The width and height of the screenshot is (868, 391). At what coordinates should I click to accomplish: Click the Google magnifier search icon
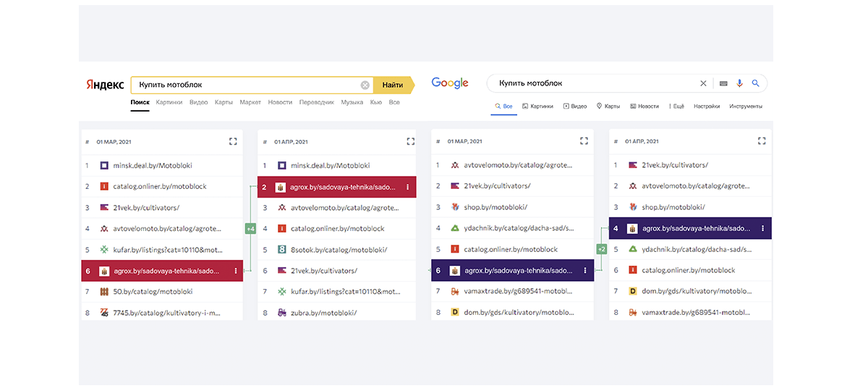(x=755, y=83)
